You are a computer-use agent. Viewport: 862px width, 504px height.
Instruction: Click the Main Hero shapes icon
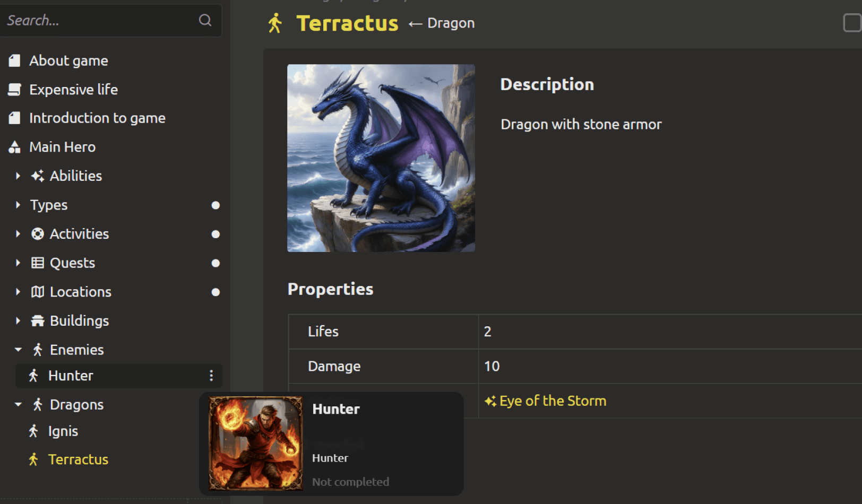(x=15, y=147)
